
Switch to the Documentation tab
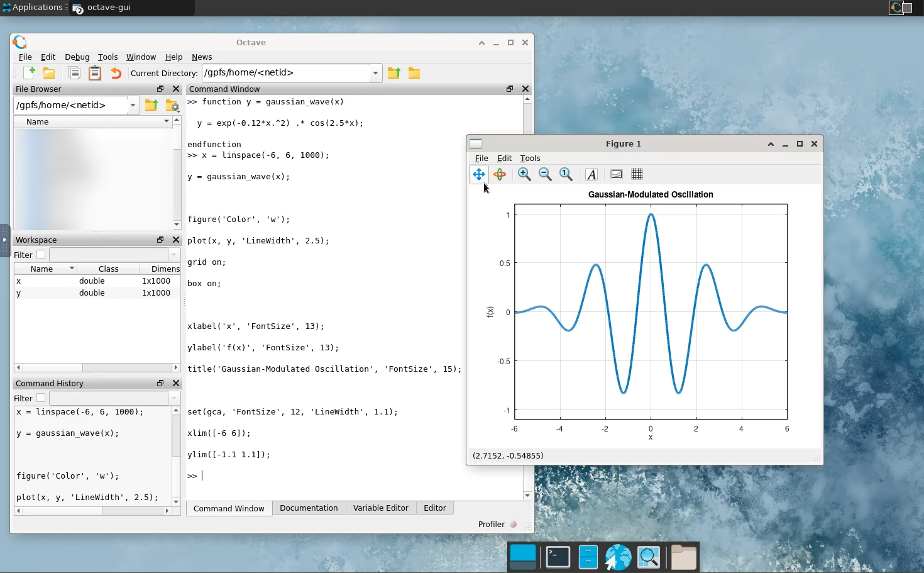click(309, 508)
